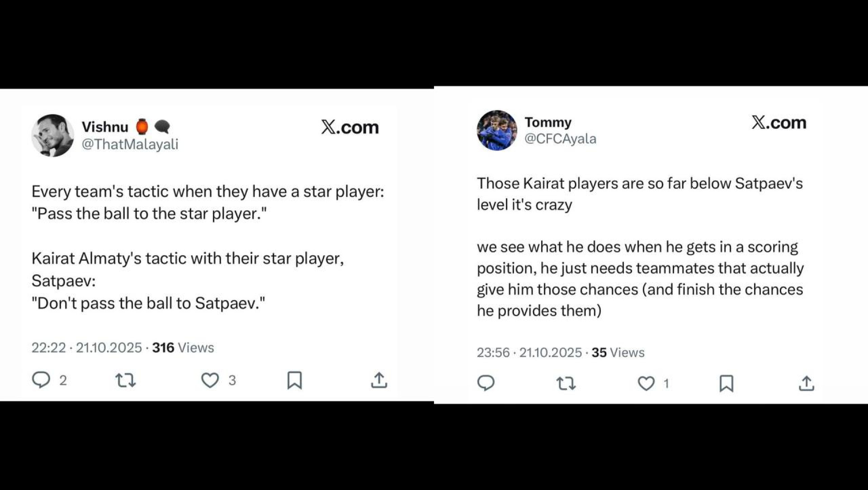Click the @ThatMalayali handle

130,144
